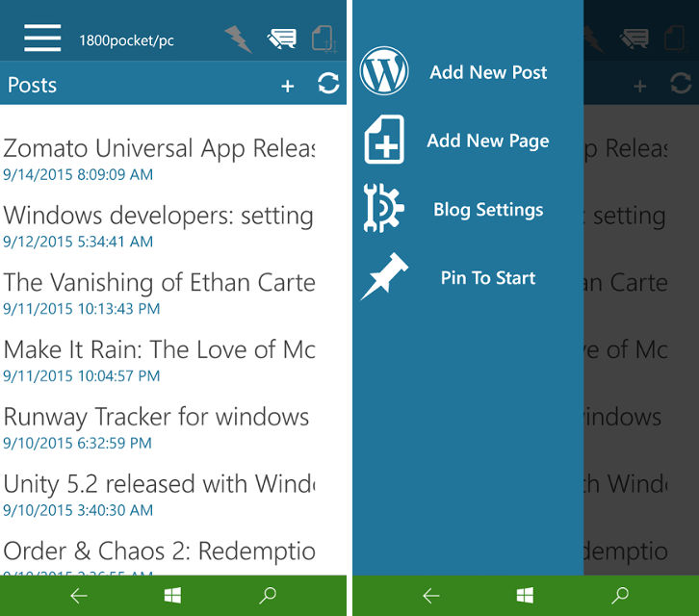Tap the back arrow on right phone
The width and height of the screenshot is (699, 616).
[x=431, y=596]
